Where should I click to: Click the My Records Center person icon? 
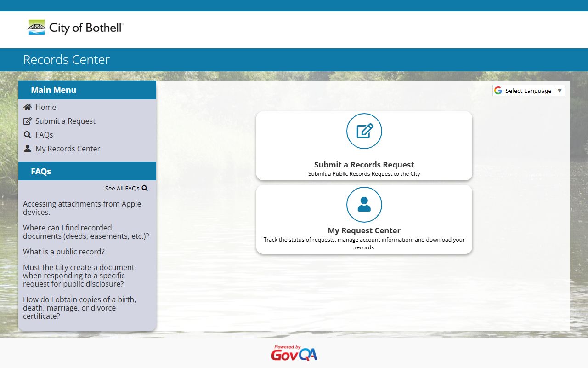coord(28,149)
